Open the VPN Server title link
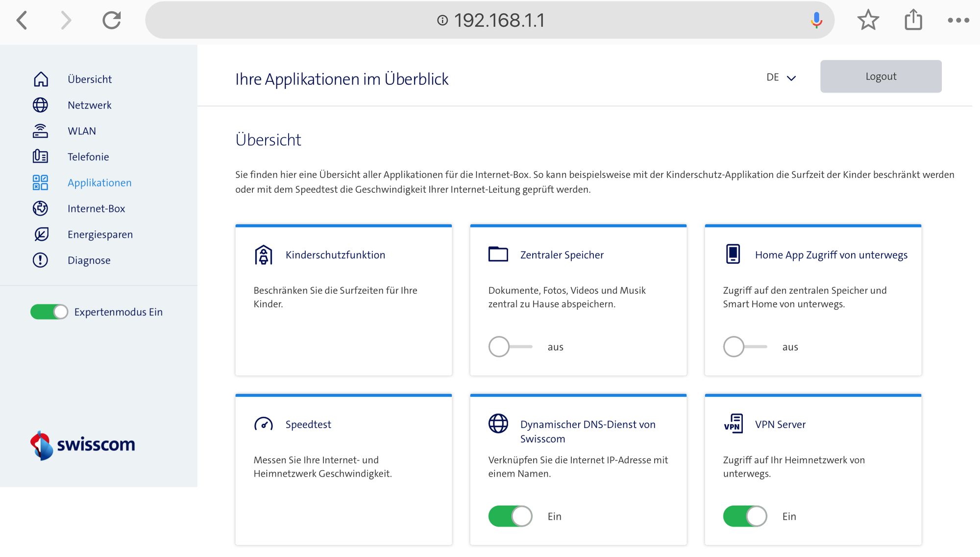This screenshot has height=557, width=980. coord(780,425)
